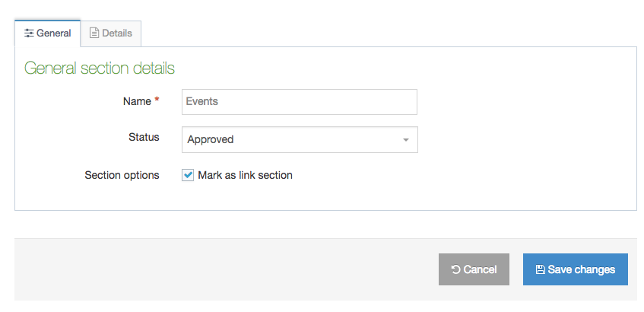Click the "Mark as link section" label text
The width and height of the screenshot is (644, 312).
(x=245, y=175)
